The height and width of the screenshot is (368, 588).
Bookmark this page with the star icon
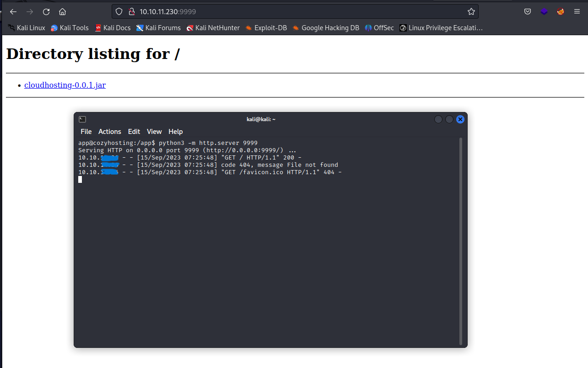(x=471, y=11)
